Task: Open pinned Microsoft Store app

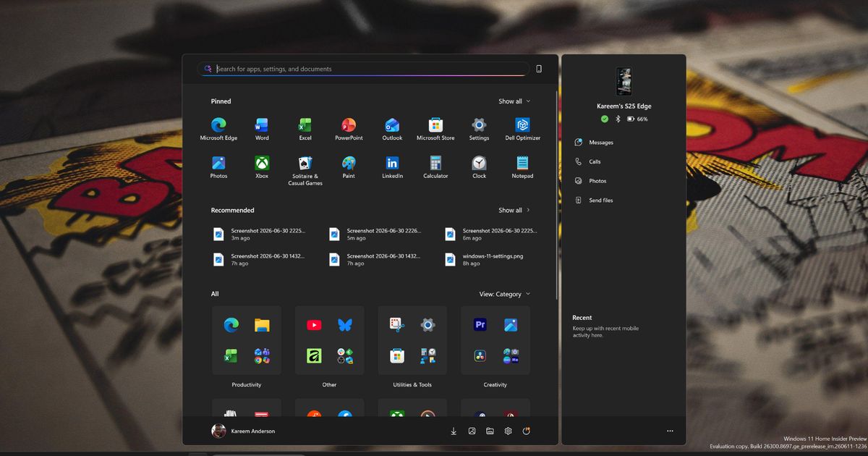Action: pyautogui.click(x=435, y=129)
